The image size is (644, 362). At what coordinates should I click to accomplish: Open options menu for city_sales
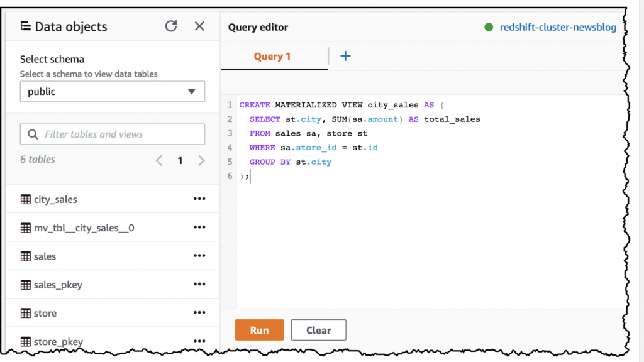point(199,199)
